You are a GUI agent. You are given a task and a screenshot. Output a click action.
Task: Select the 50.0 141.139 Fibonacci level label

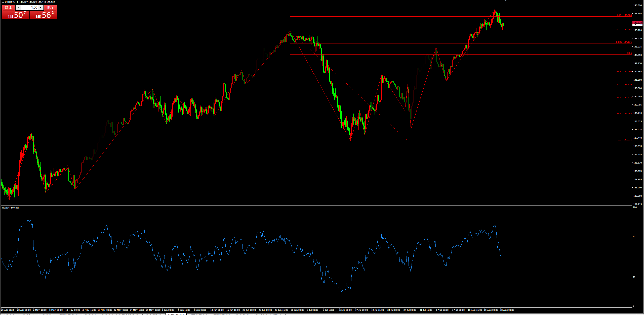point(624,84)
